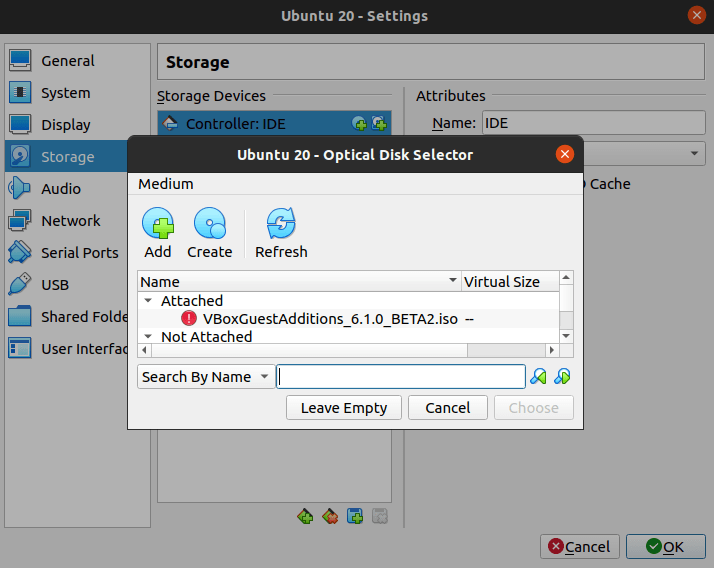The image size is (714, 568).
Task: Click the Choose button
Action: 534,408
